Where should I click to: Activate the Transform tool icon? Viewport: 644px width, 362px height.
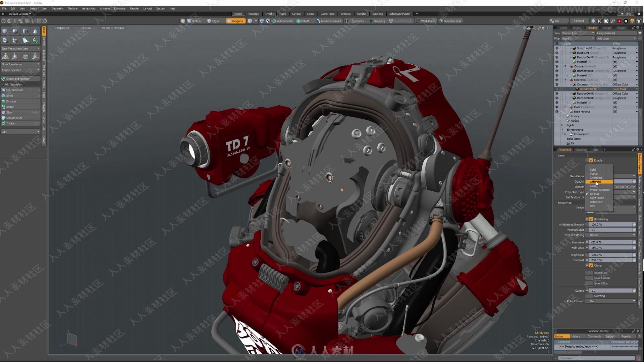(6, 56)
